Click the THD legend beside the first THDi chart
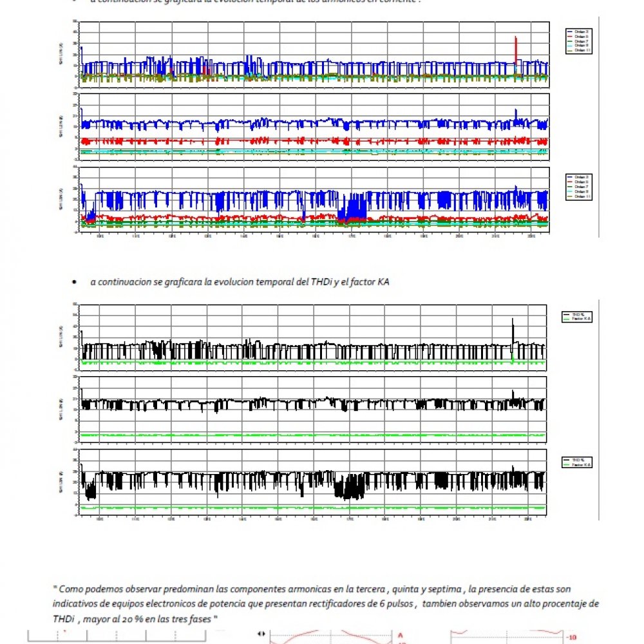Image resolution: width=644 pixels, height=644 pixels. 576,317
